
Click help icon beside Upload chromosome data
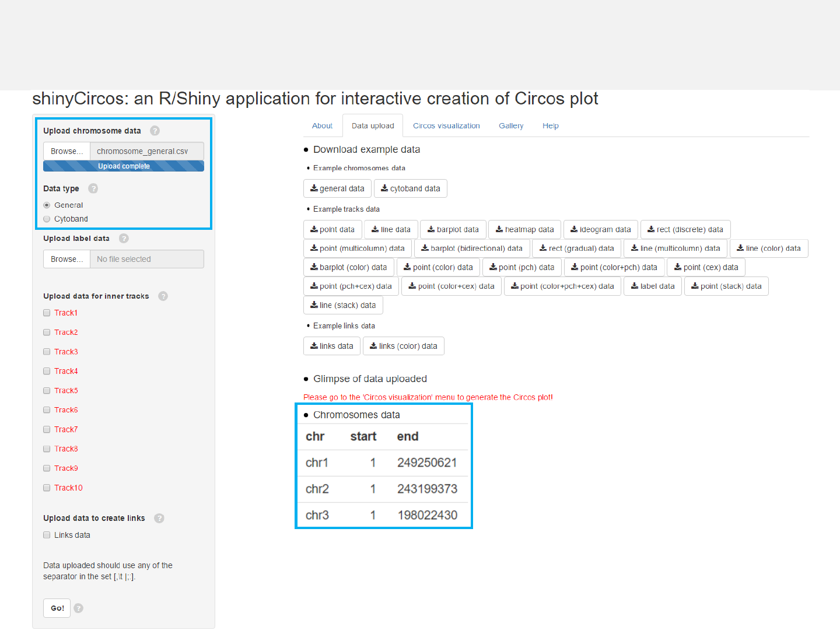[155, 131]
